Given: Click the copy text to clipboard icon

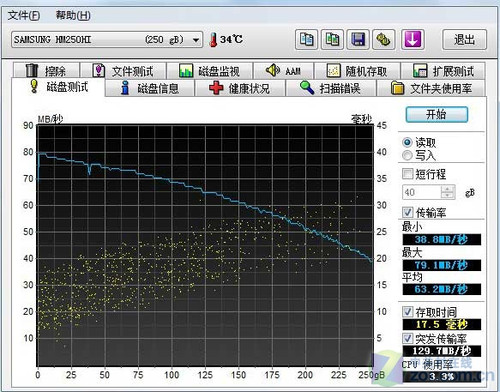Looking at the screenshot, I should (306, 39).
